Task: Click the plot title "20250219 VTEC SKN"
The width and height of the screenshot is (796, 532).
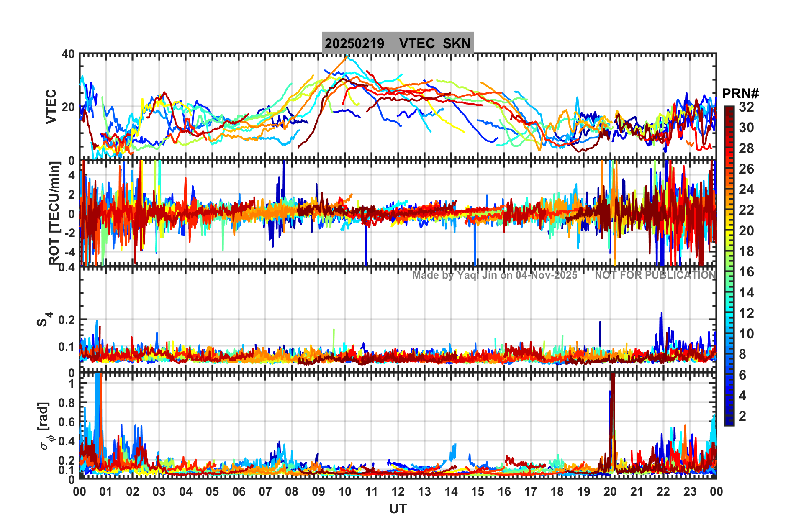Action: (x=398, y=43)
